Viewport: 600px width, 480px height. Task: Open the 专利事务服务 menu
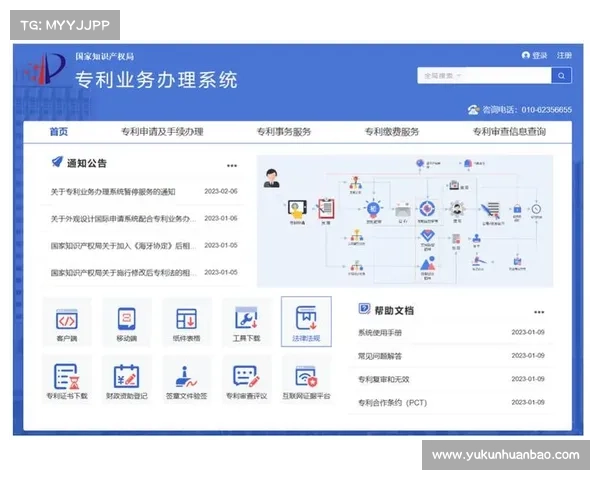tap(284, 132)
